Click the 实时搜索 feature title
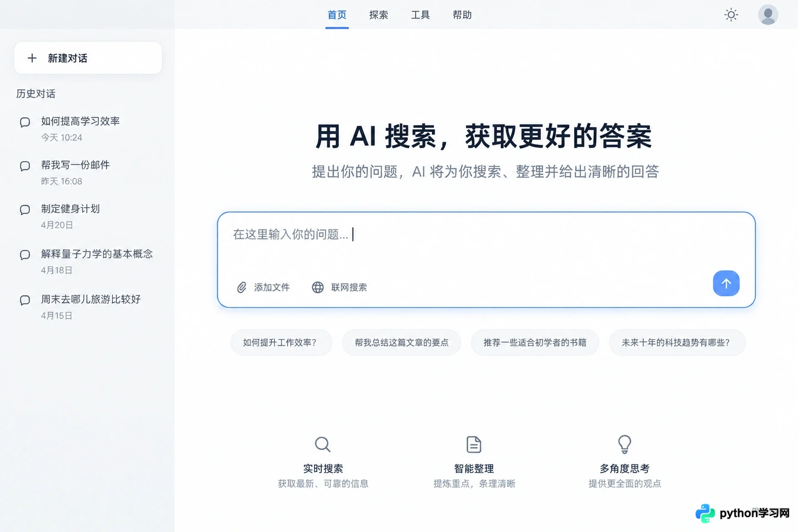798x532 pixels. [x=323, y=469]
